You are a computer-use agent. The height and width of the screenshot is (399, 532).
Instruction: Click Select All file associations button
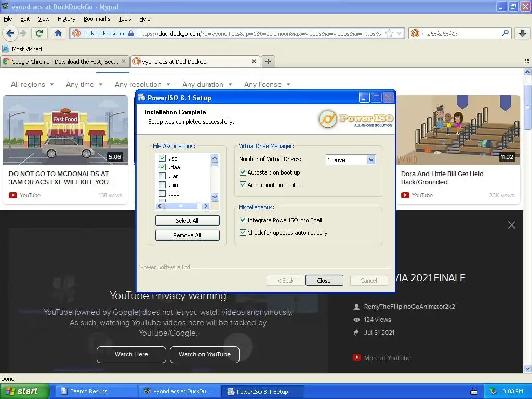pyautogui.click(x=187, y=220)
